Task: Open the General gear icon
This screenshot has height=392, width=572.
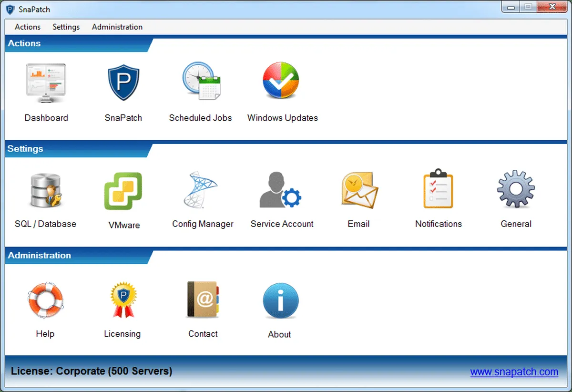Action: click(x=516, y=189)
